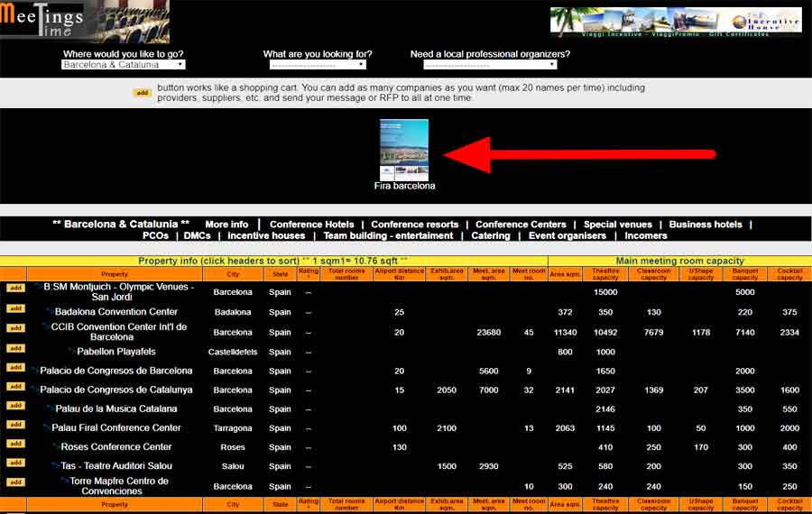Add Tas - Teatre Auditori Salou to cart
This screenshot has width=812, height=514.
[x=15, y=463]
